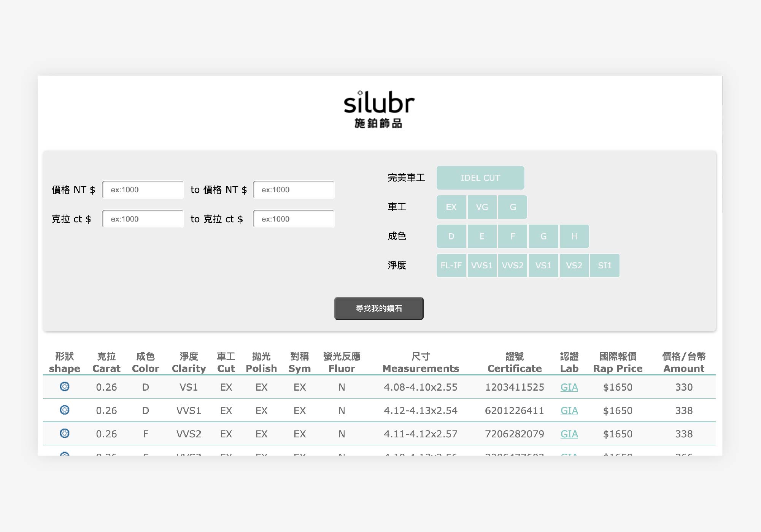Focus the minimum 克拉 ct $ input

click(143, 219)
